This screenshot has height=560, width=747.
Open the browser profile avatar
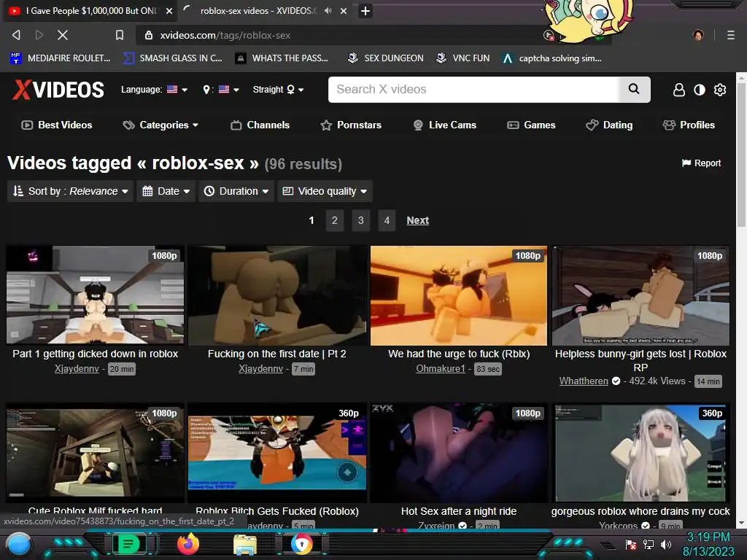[x=698, y=35]
